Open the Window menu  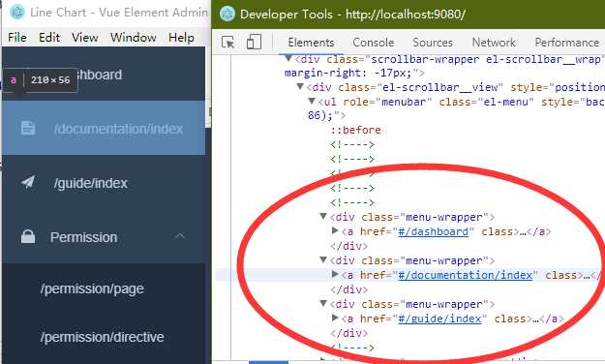click(x=134, y=38)
